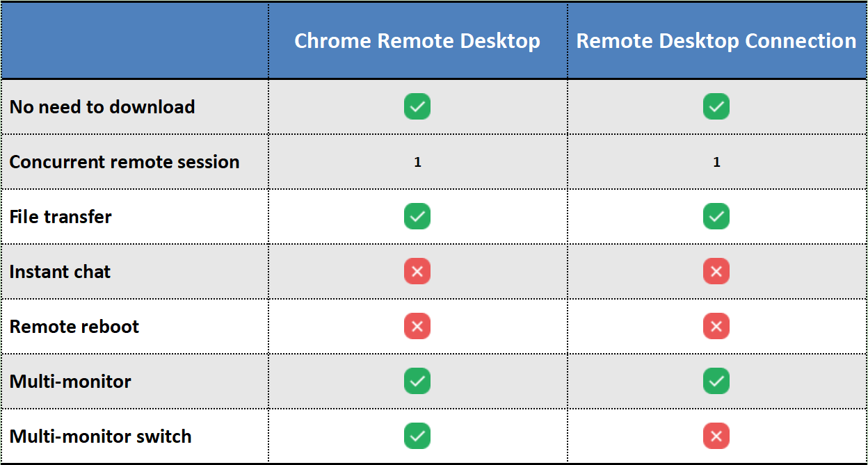The width and height of the screenshot is (868, 465).
Task: Select the Concurrent remote session row label
Action: (x=124, y=162)
